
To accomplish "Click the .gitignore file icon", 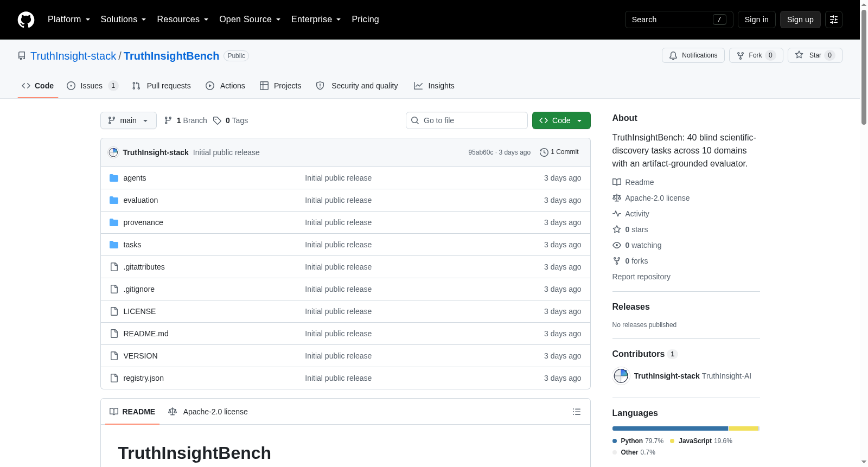I will [114, 289].
